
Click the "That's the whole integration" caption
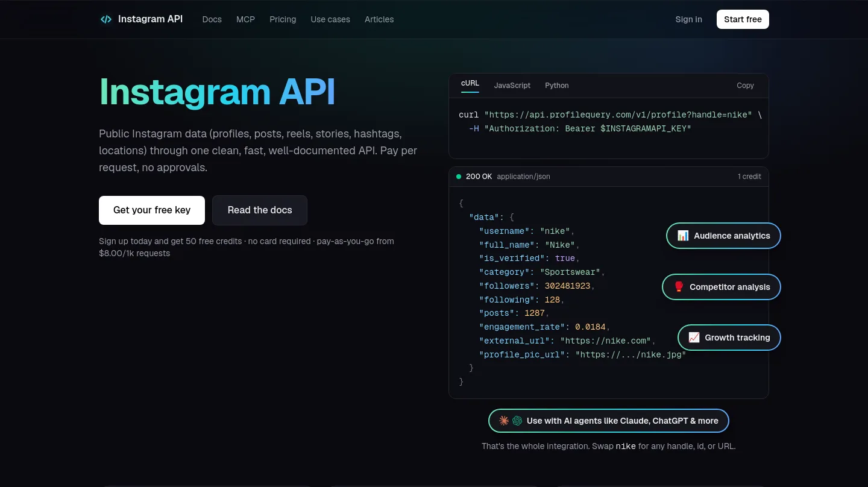[609, 447]
